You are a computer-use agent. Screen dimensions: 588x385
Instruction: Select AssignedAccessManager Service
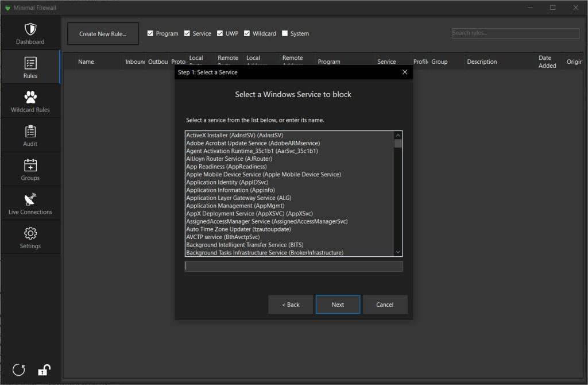(x=289, y=221)
